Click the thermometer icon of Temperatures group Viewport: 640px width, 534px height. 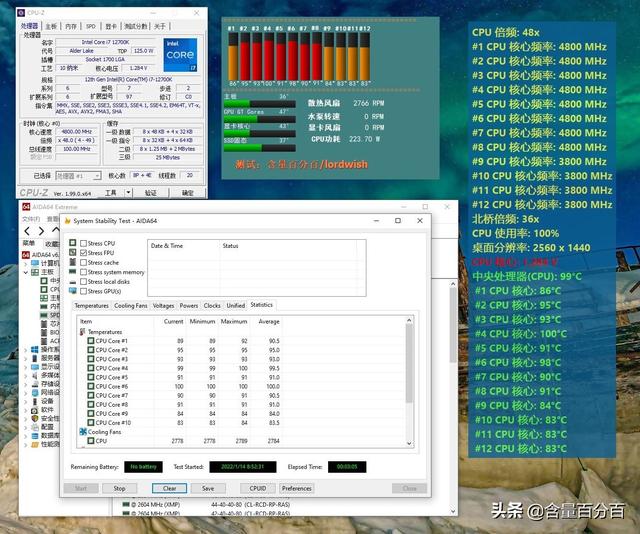(83, 332)
